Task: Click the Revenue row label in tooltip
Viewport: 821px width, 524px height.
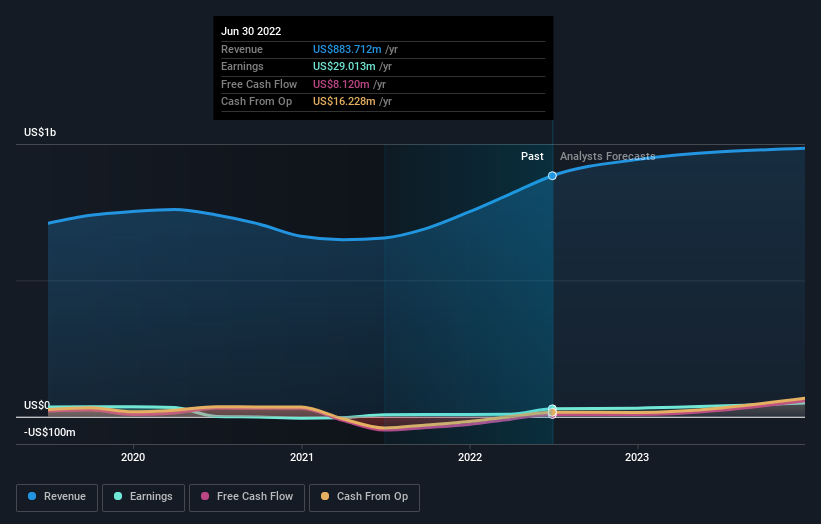Action: [242, 49]
